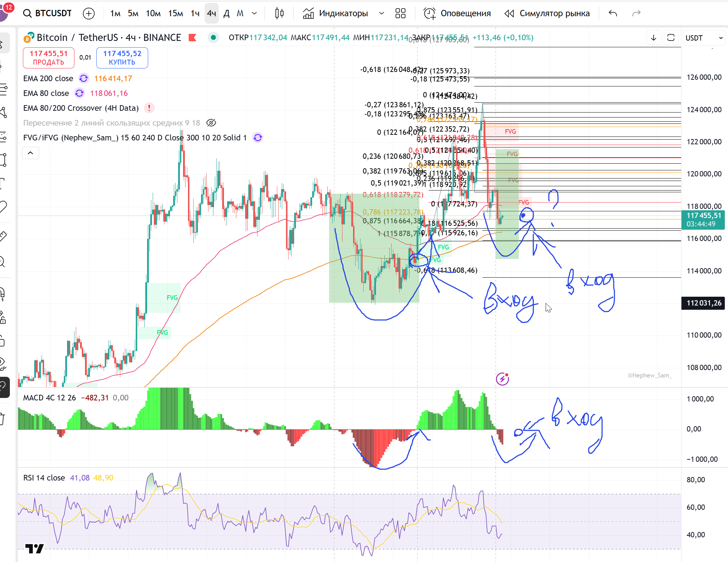Toggle stay in drawing mode lock-pencil
This screenshot has height=562, width=728.
click(x=3, y=318)
